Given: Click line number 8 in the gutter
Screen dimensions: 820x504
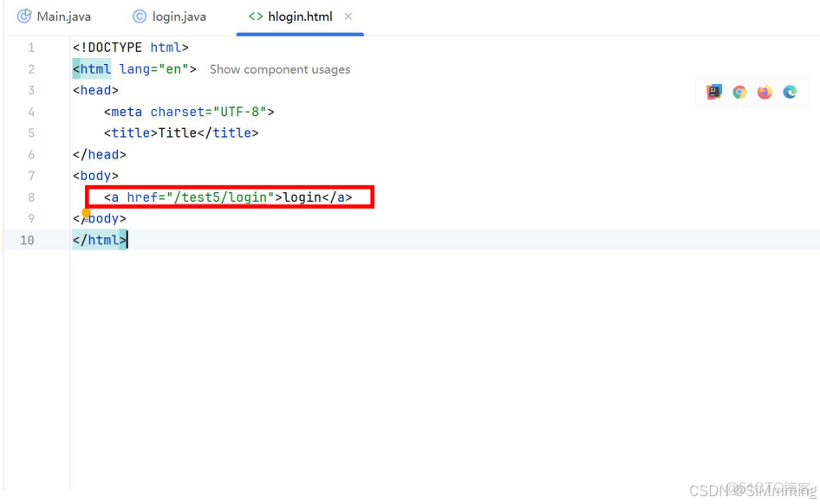Looking at the screenshot, I should point(31,197).
